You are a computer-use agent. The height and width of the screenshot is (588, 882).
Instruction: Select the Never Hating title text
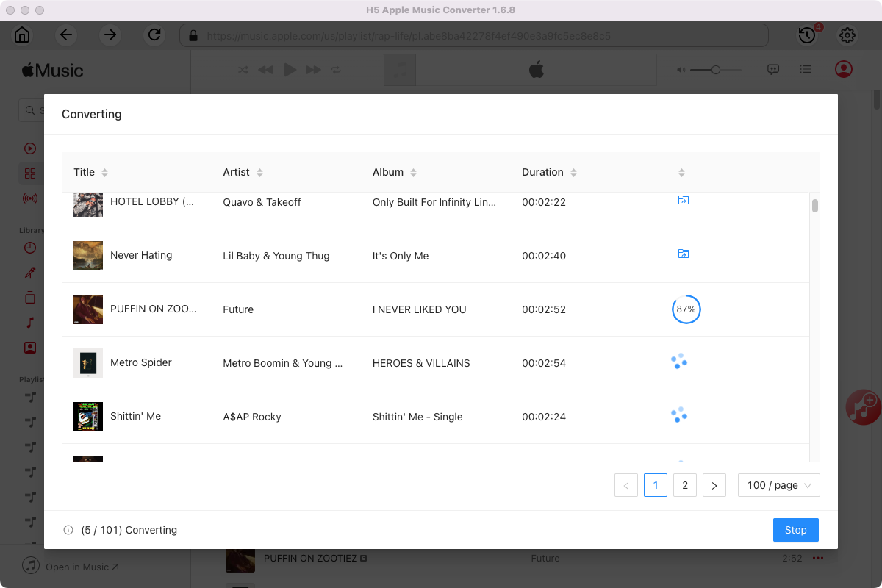pos(141,255)
